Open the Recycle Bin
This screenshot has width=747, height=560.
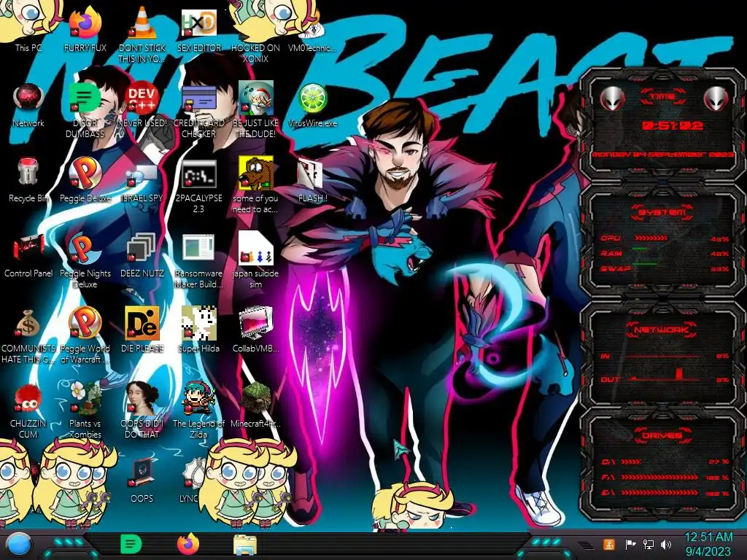(x=28, y=180)
